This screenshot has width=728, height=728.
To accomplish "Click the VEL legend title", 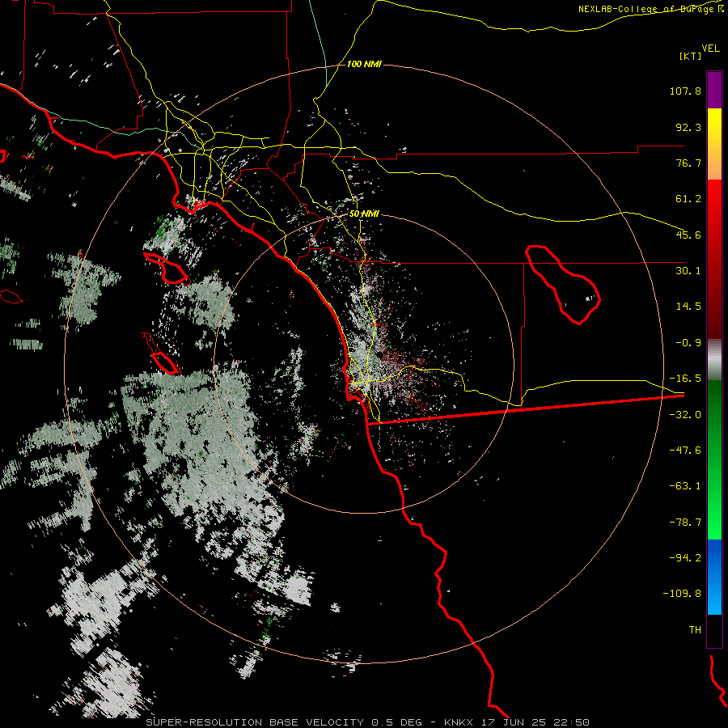I will coord(710,49).
